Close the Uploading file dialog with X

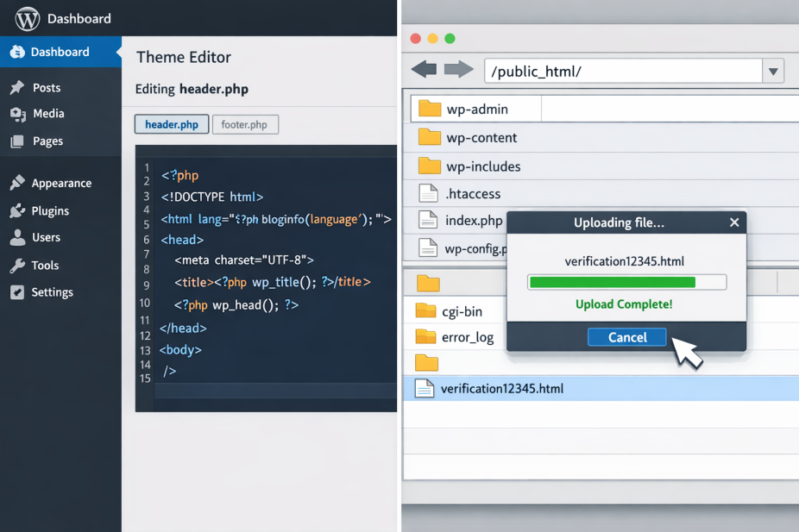(x=734, y=222)
